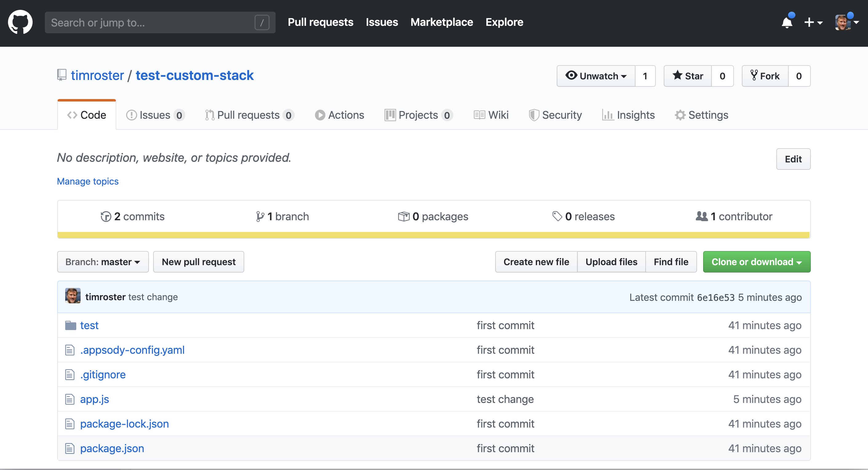Viewport: 868px width, 470px height.
Task: Click timroster avatar in latest commit bar
Action: tap(73, 296)
